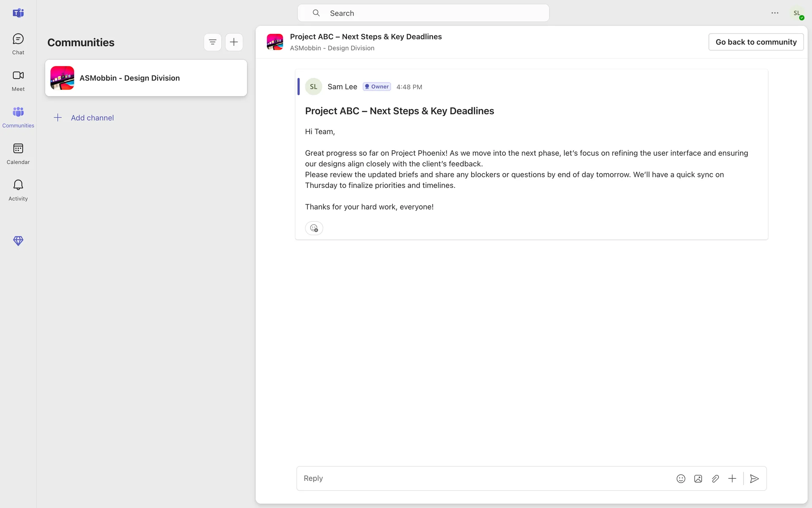Open more reply options plus icon
This screenshot has height=508, width=812.
click(x=732, y=479)
